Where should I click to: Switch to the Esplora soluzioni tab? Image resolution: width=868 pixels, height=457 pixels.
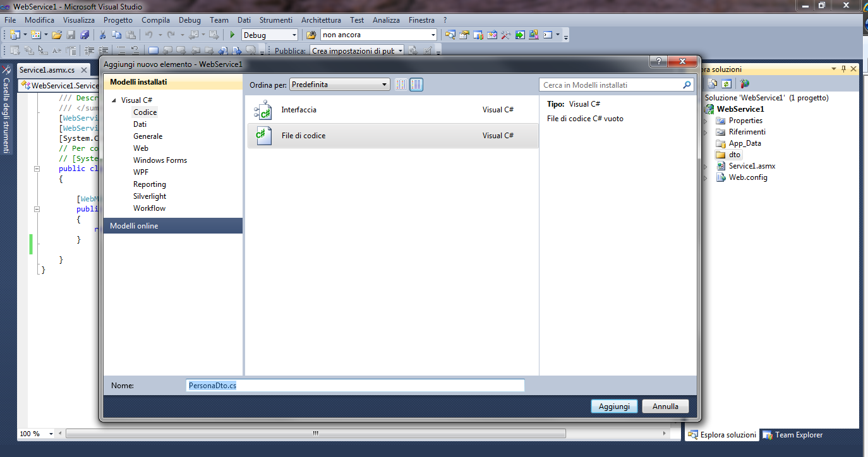pyautogui.click(x=722, y=435)
